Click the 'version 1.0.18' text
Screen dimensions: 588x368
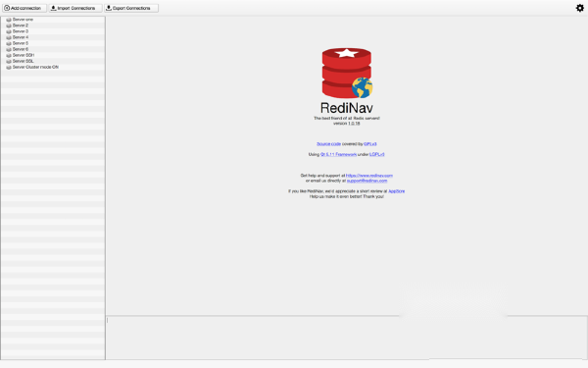point(347,124)
